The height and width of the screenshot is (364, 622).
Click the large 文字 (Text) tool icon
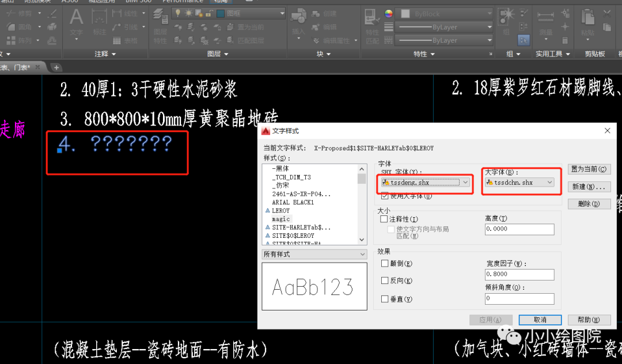77,18
